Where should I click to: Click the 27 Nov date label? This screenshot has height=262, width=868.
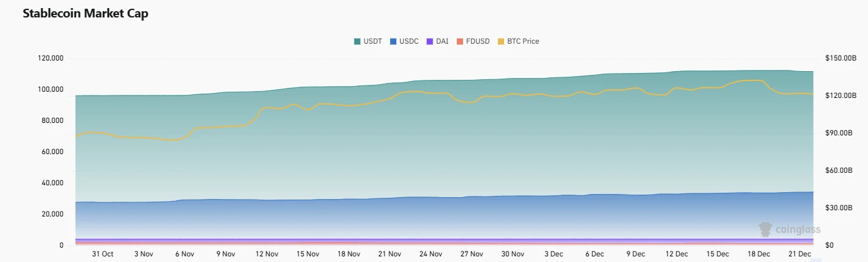pyautogui.click(x=472, y=254)
